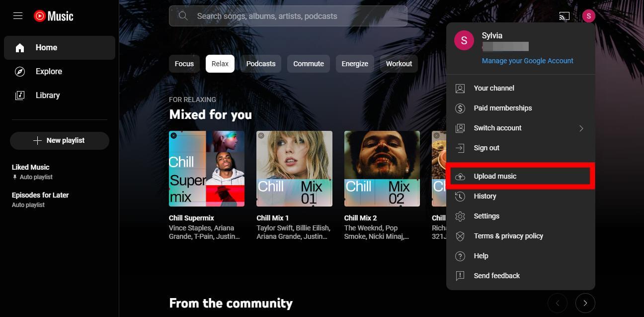Open Paid memberships menu entry
The width and height of the screenshot is (644, 317).
coord(521,108)
